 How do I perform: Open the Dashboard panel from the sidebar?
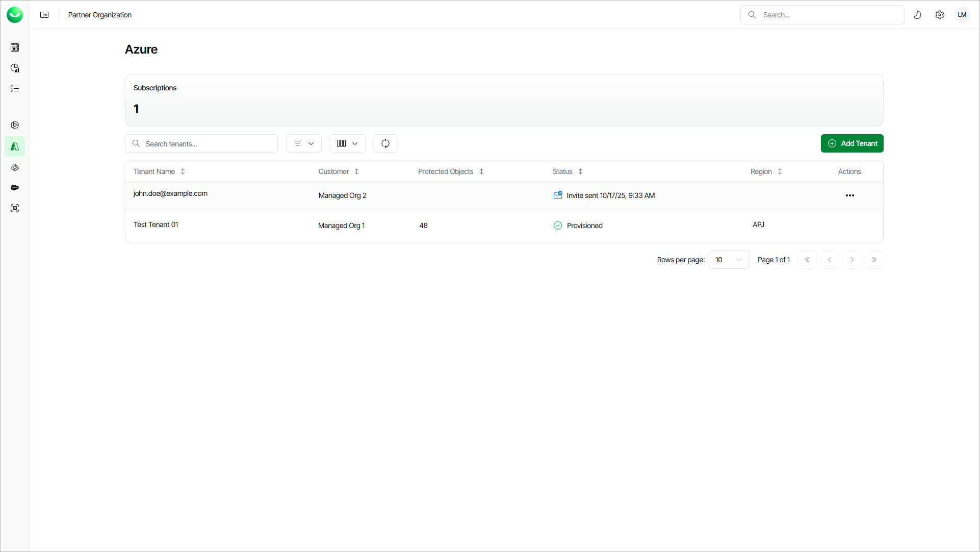point(15,47)
